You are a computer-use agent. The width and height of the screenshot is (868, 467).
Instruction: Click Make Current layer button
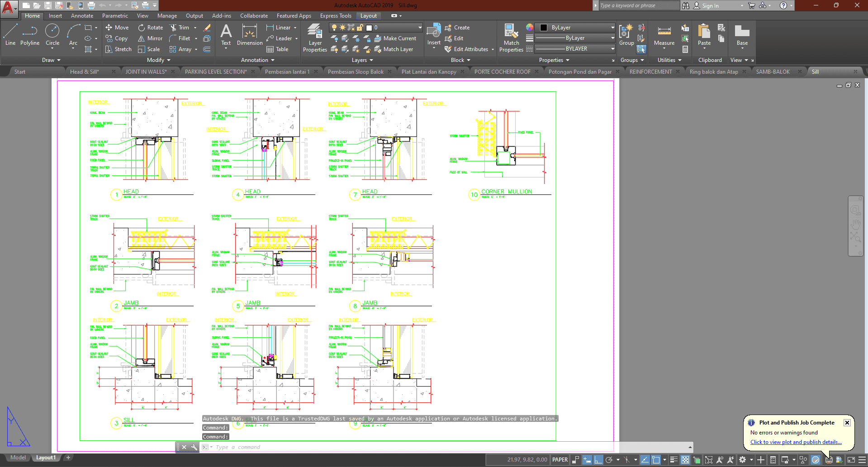tap(395, 38)
